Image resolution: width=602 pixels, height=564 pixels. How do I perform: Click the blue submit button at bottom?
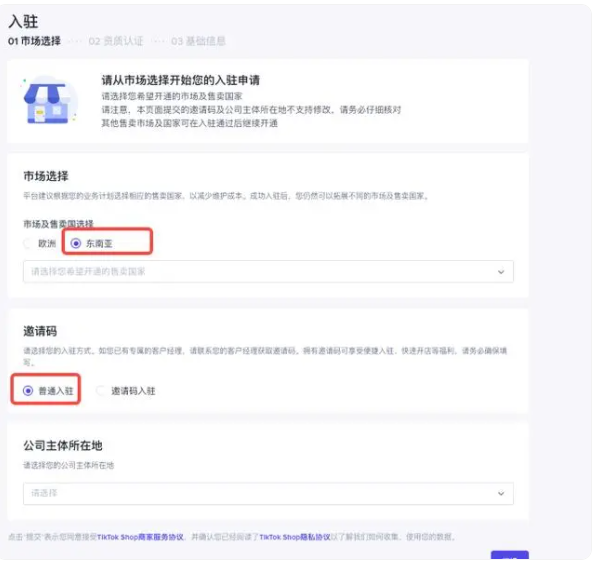click(509, 557)
